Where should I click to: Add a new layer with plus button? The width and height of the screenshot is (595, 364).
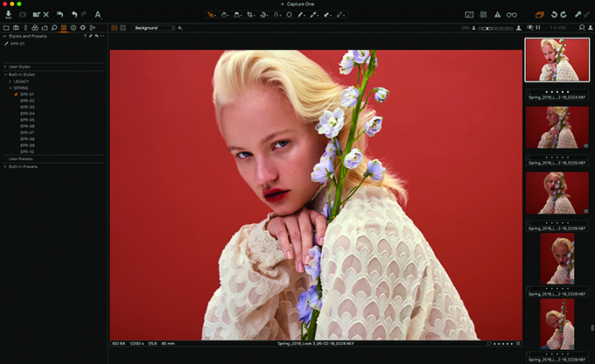180,28
